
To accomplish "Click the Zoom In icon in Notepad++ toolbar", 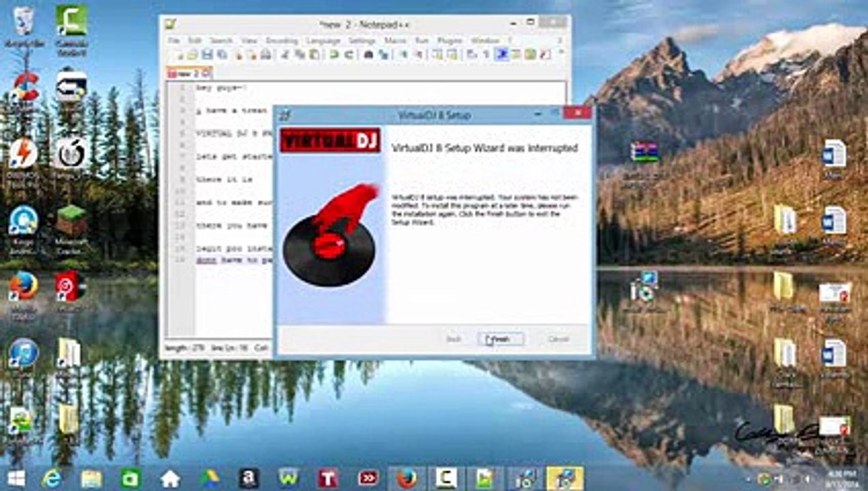I will pos(403,55).
